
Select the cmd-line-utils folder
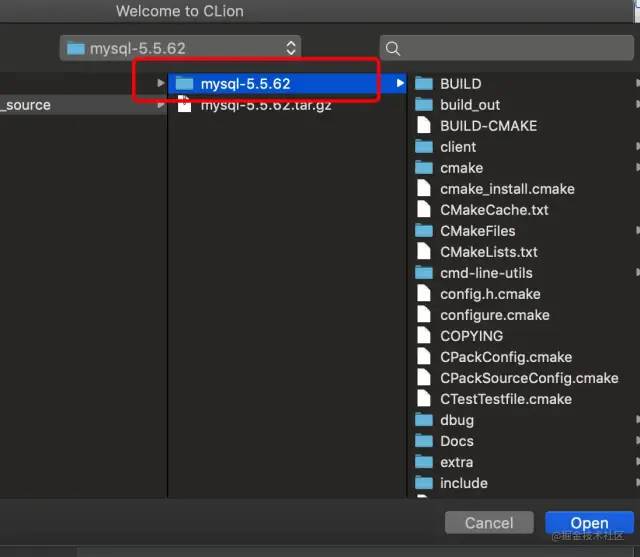pyautogui.click(x=486, y=273)
